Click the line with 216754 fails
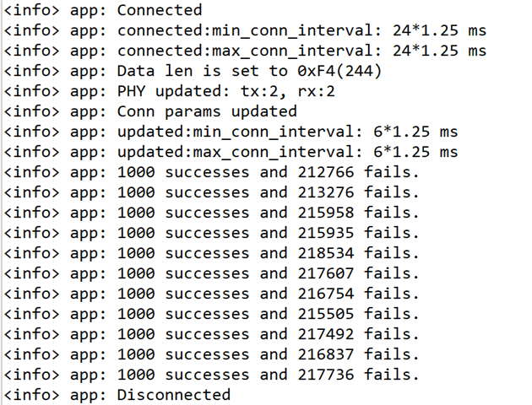 [x=212, y=294]
